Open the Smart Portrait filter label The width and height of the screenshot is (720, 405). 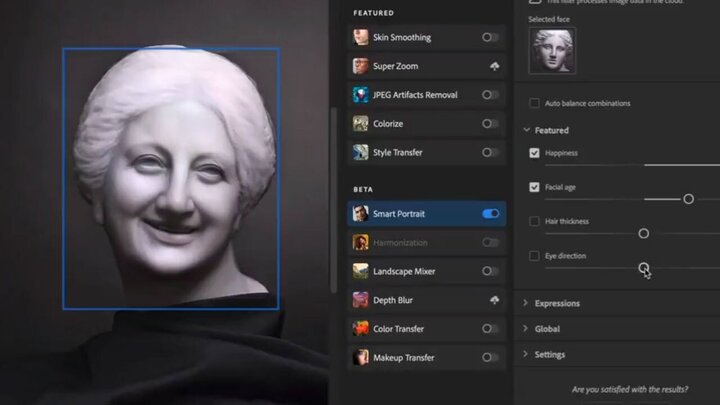click(399, 214)
